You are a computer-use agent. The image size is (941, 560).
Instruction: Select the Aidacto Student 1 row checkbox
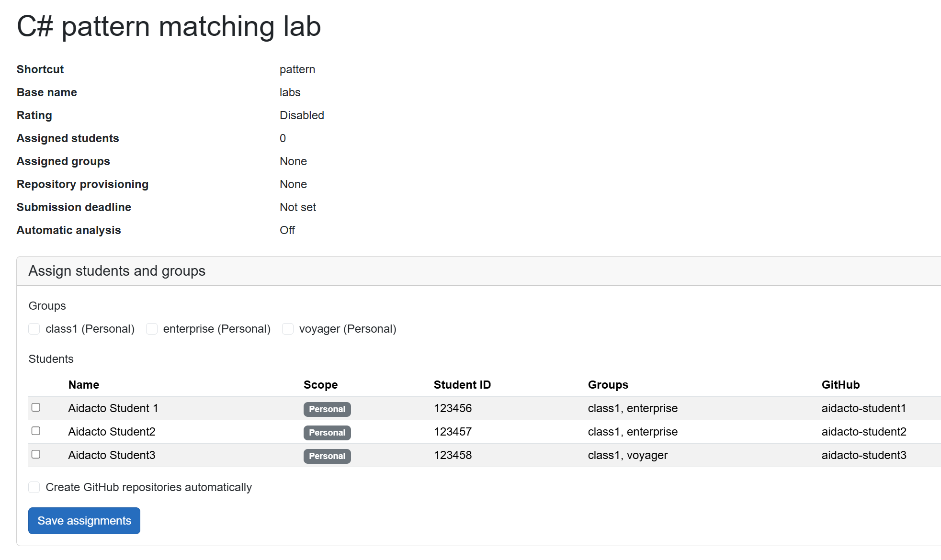coord(36,407)
